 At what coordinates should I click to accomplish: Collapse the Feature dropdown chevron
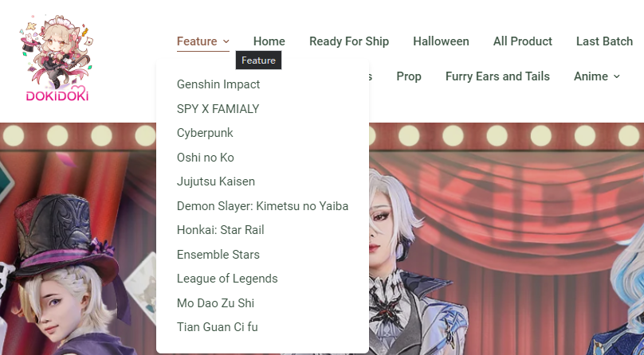226,41
